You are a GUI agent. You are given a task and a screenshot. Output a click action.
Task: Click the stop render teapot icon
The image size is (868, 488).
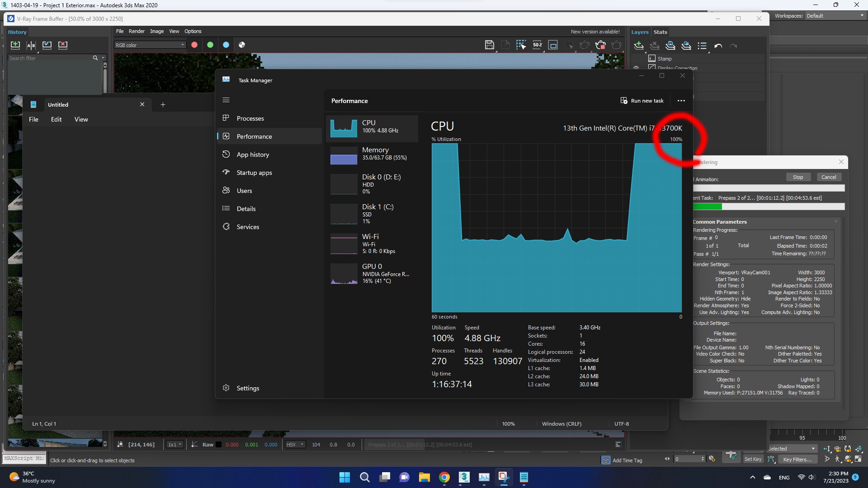(x=600, y=45)
